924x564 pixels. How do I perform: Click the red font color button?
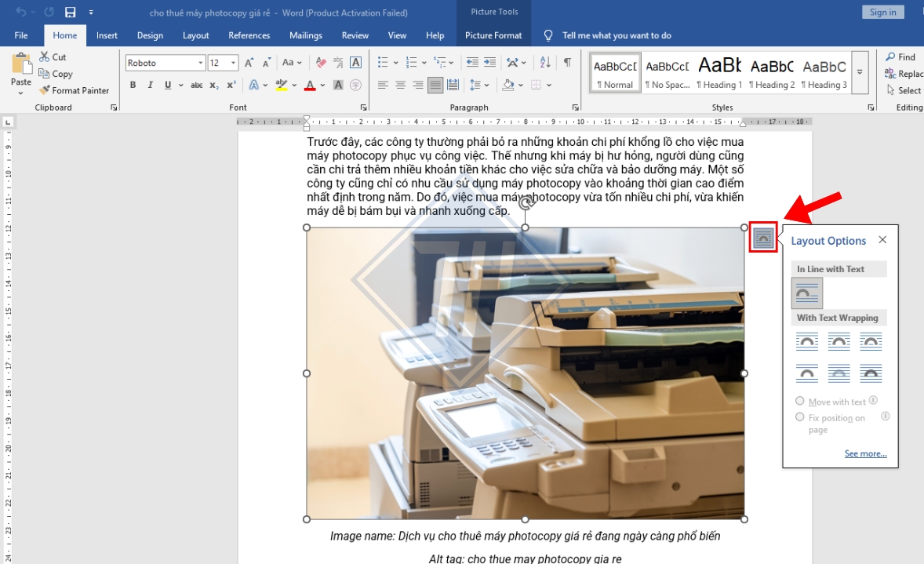[310, 86]
